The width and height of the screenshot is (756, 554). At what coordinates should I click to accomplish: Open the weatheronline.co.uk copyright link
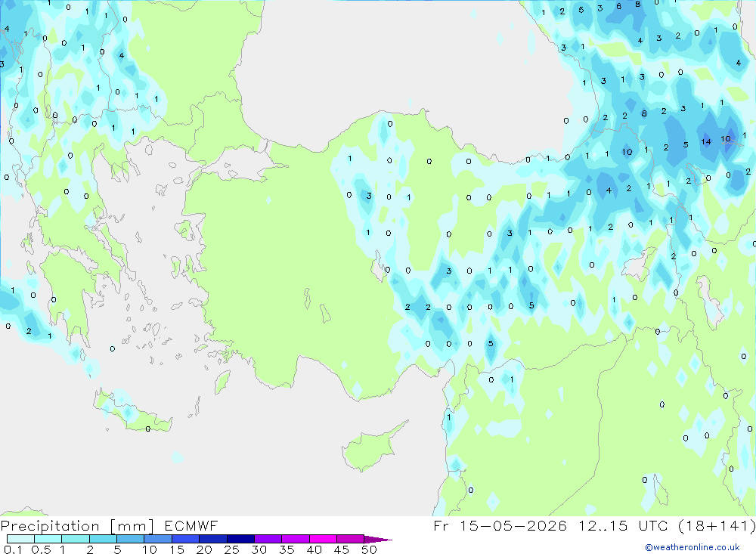coord(692,547)
